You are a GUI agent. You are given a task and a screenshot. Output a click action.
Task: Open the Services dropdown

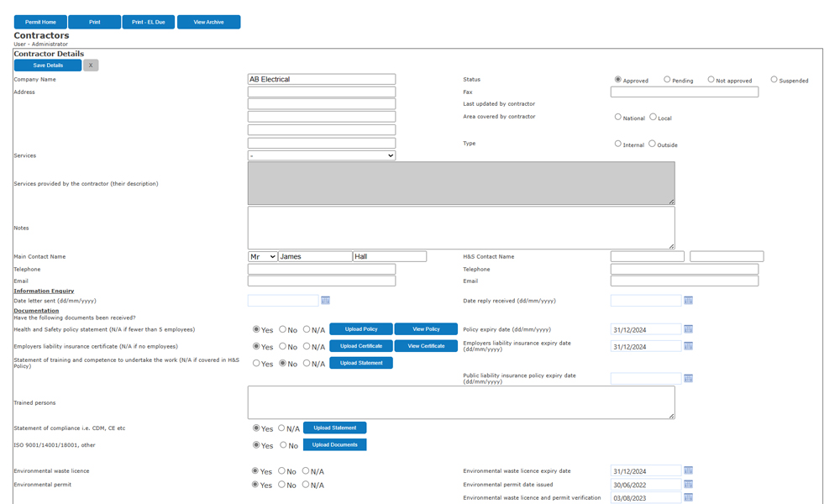[321, 155]
